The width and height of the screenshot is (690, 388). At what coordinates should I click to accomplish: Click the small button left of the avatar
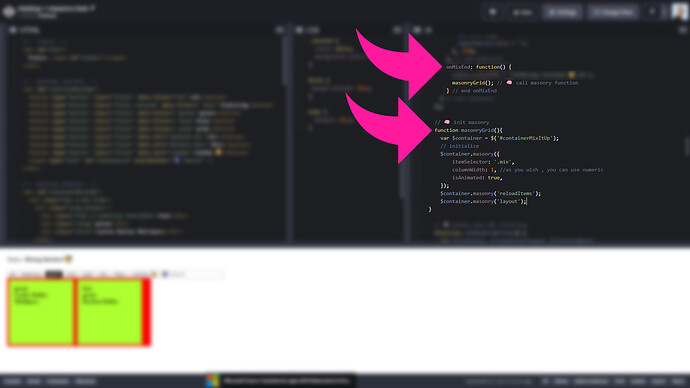(652, 12)
